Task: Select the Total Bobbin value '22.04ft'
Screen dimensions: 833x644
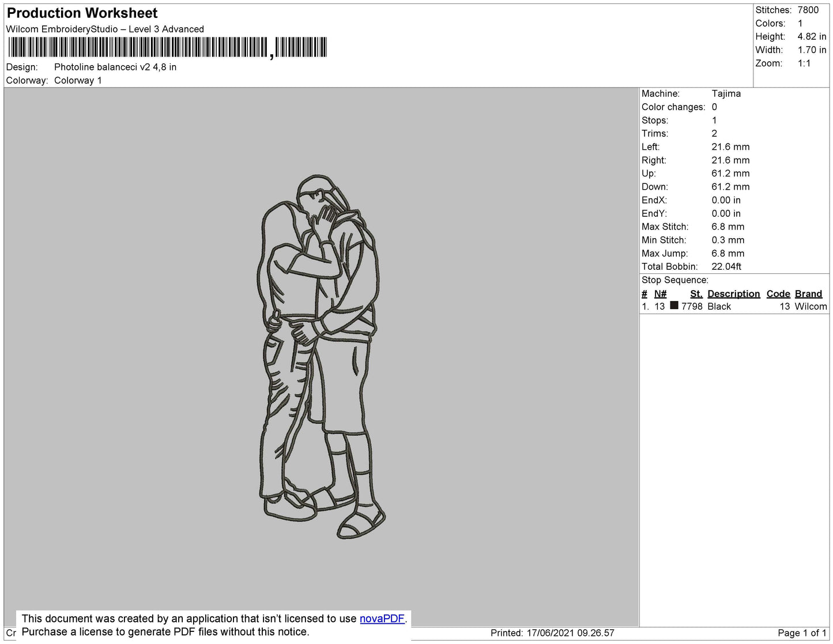Action: [726, 266]
